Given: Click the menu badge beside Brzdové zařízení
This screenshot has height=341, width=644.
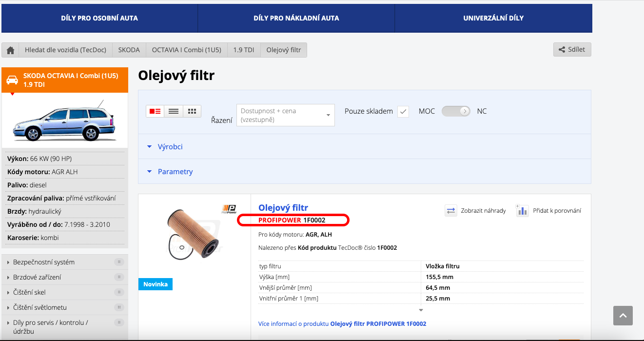Looking at the screenshot, I should click(118, 277).
